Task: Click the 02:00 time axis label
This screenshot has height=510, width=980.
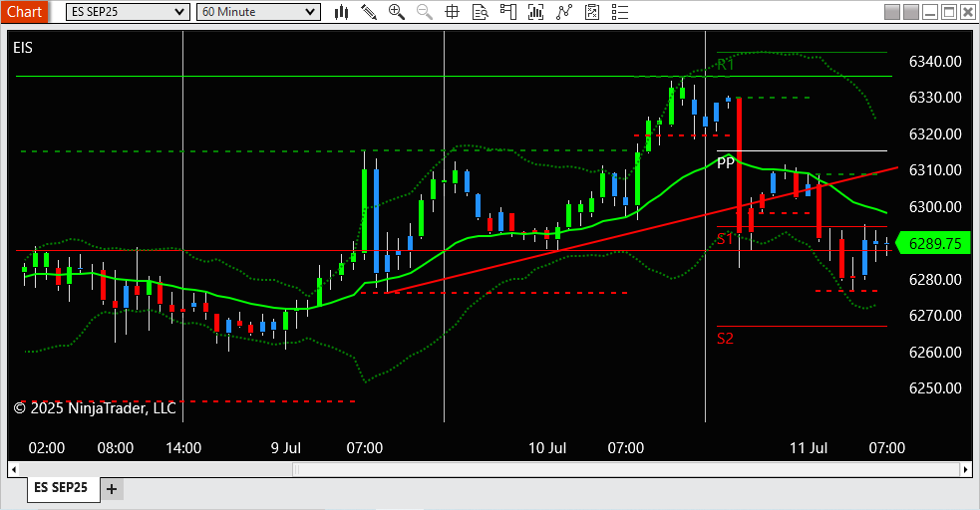Action: pyautogui.click(x=47, y=448)
